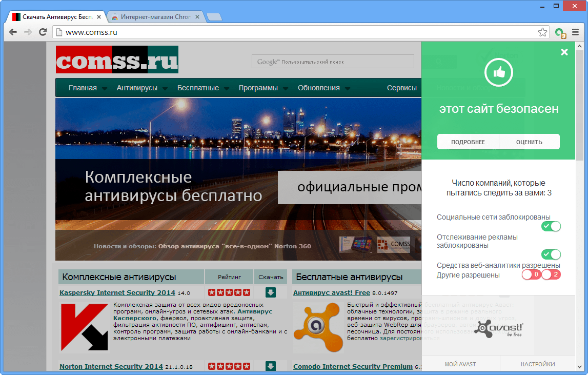
Task: Click the Антивирус Касперского inline link
Action: click(x=193, y=314)
